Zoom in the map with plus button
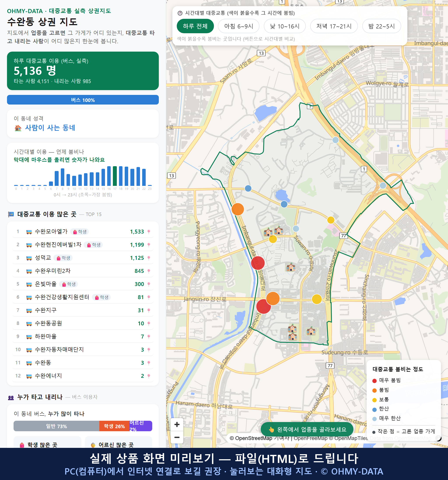The image size is (448, 480). tap(177, 424)
